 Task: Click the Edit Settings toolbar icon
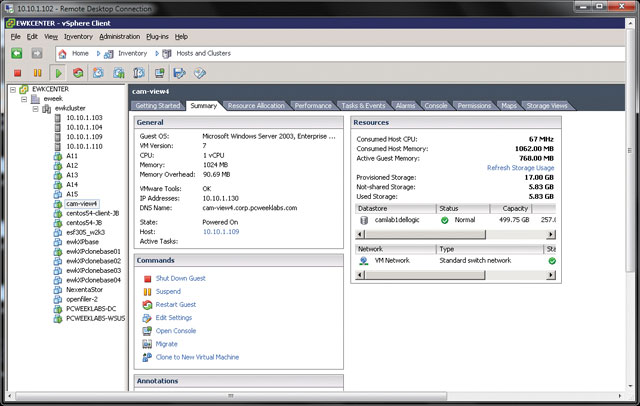(200, 73)
